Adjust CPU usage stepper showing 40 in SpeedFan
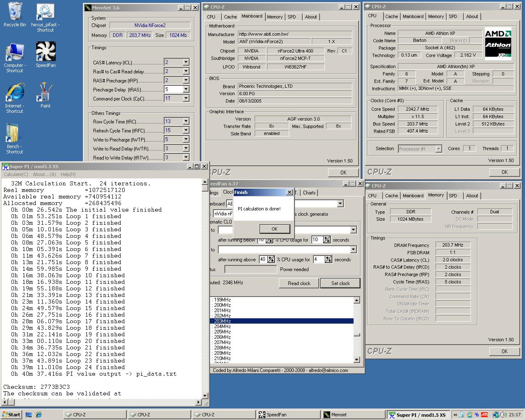The height and width of the screenshot is (420, 525). point(271,260)
